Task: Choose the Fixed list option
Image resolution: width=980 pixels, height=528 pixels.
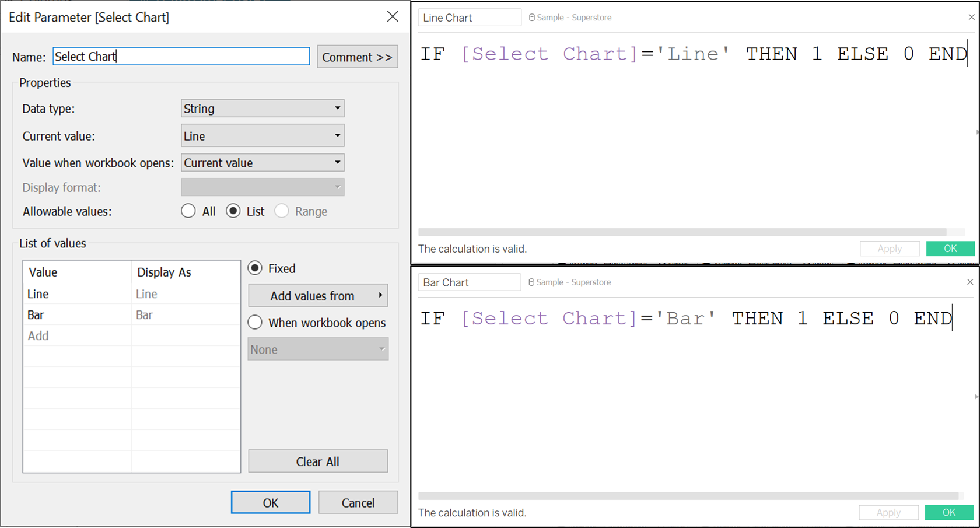Action: 255,268
